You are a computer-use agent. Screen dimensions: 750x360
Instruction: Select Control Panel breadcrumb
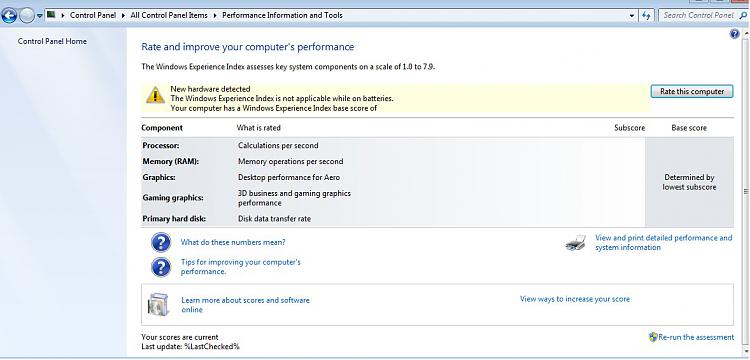point(93,15)
